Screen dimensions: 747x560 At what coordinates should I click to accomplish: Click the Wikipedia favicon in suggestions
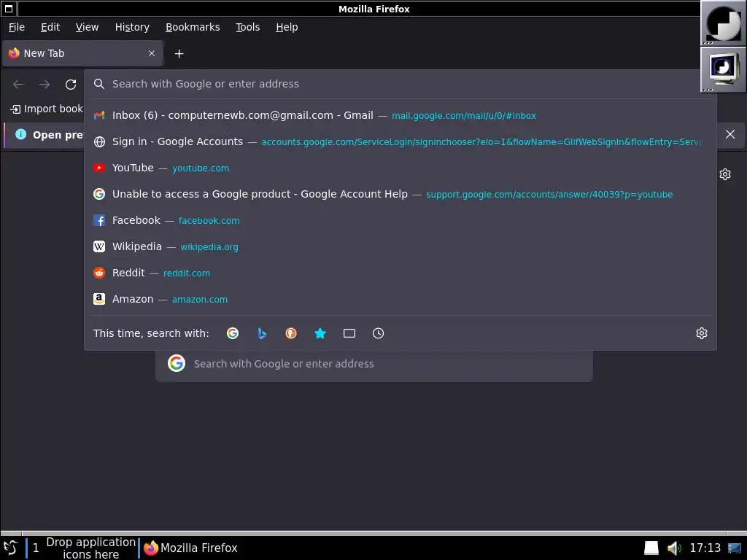pyautogui.click(x=99, y=246)
